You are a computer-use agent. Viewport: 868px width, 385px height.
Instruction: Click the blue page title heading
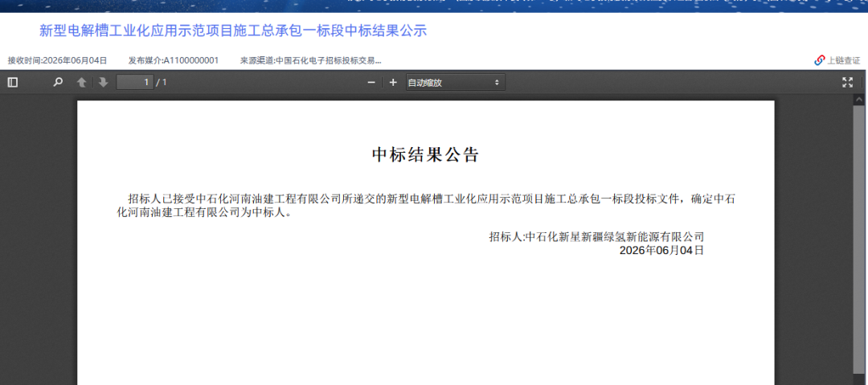[x=233, y=31]
